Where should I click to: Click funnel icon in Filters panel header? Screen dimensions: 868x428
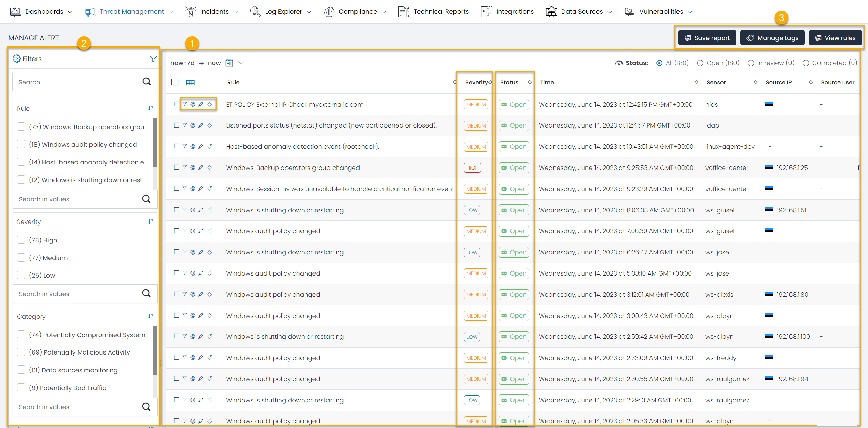[153, 59]
